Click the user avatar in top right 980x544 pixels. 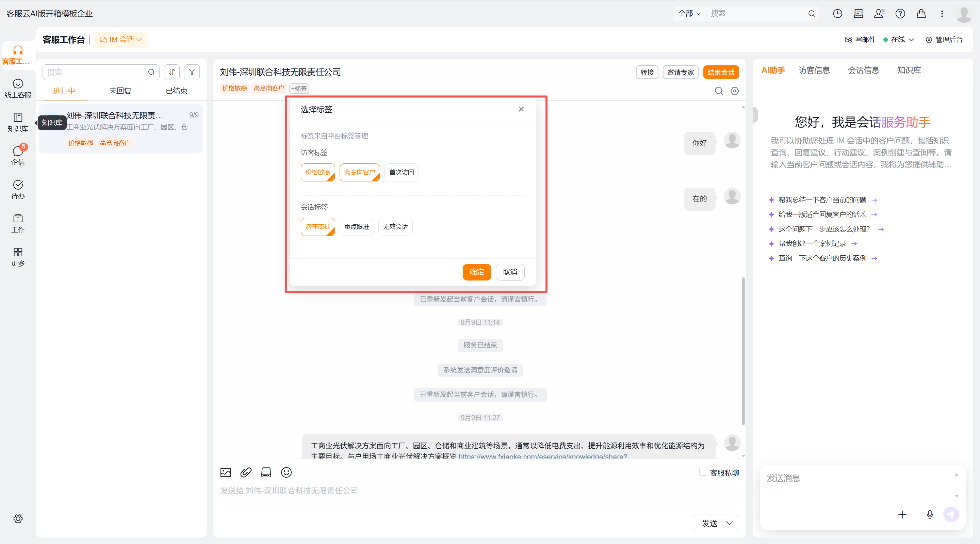[x=964, y=14]
